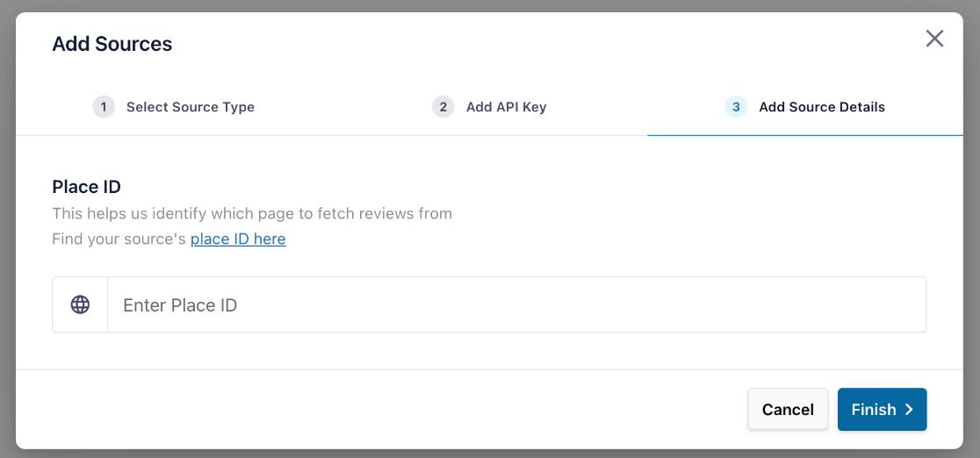Click the "Find your source's" text
The height and width of the screenshot is (458, 980).
pyautogui.click(x=119, y=239)
